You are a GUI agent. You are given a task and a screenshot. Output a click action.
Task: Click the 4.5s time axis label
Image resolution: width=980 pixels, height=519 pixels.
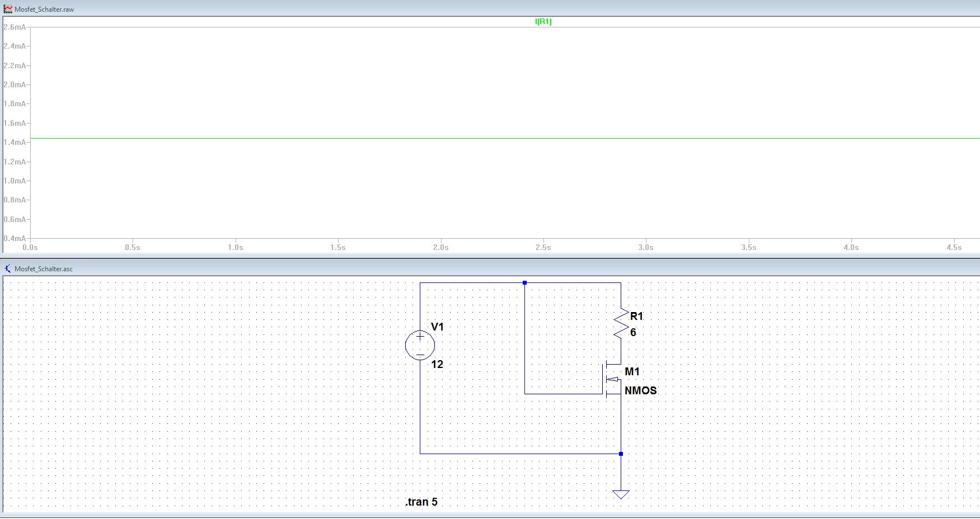click(x=954, y=247)
